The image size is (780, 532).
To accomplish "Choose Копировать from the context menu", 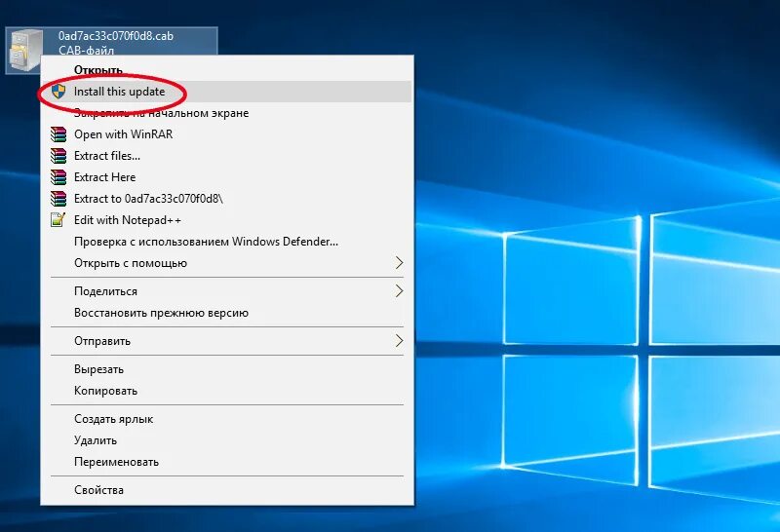I will point(227,391).
